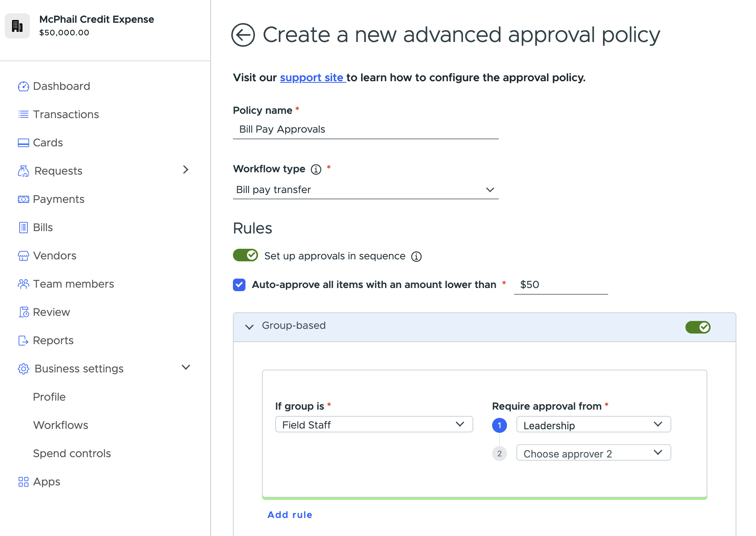The image size is (756, 536).
Task: Go to the Vendors page
Action: pyautogui.click(x=55, y=256)
